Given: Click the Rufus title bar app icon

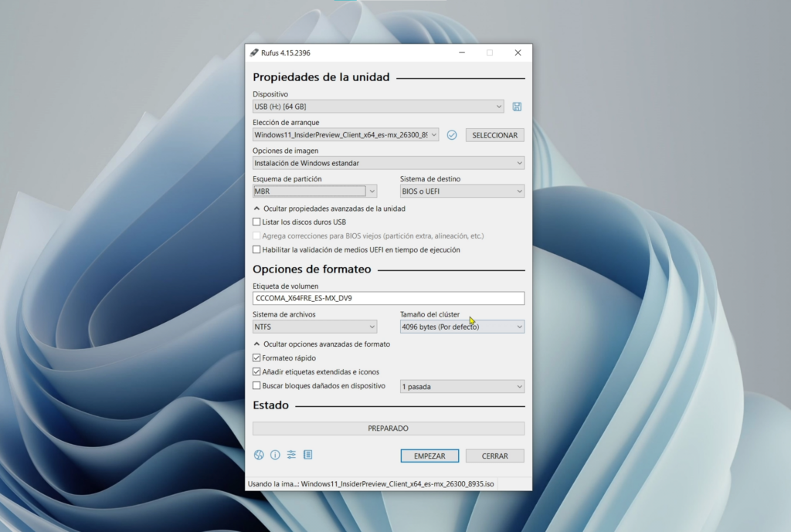Looking at the screenshot, I should click(254, 53).
